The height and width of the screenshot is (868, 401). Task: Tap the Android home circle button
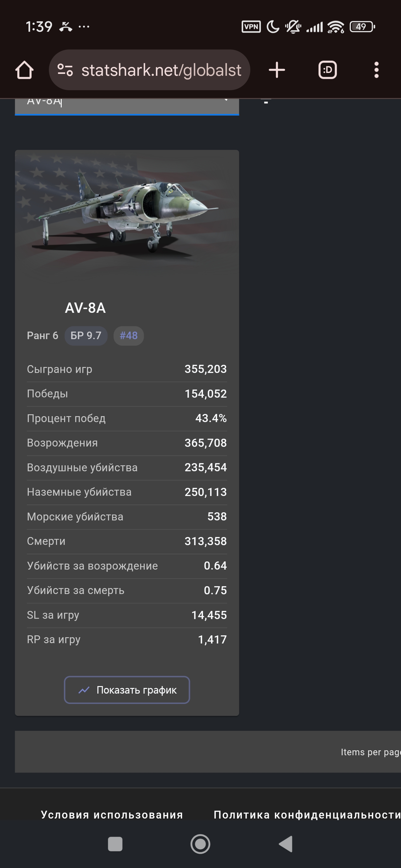[200, 844]
